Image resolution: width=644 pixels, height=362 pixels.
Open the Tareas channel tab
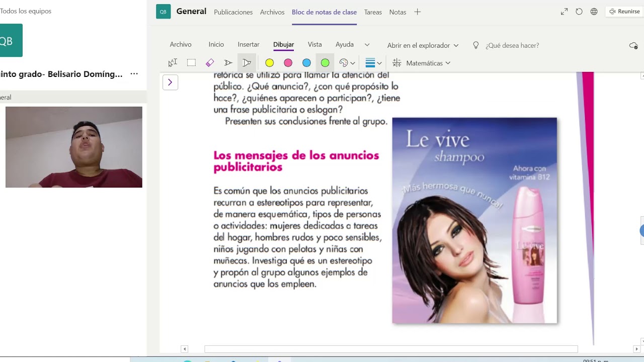[x=373, y=12]
